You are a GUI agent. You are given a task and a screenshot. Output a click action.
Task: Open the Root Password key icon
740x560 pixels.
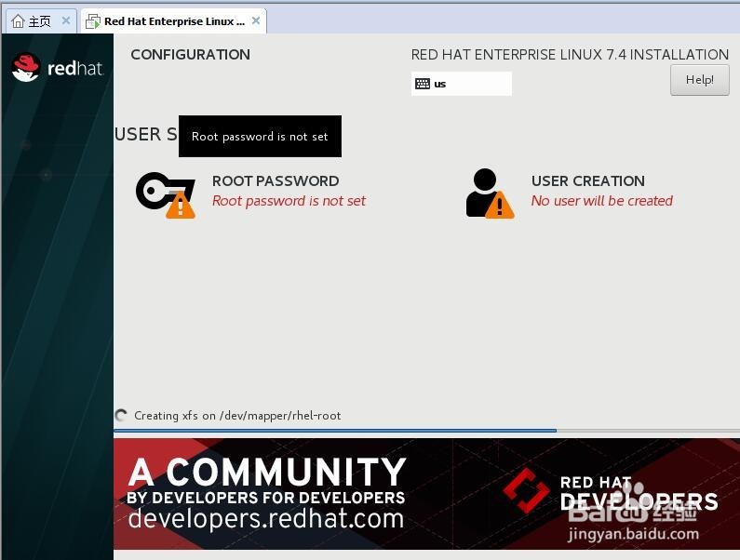[166, 194]
